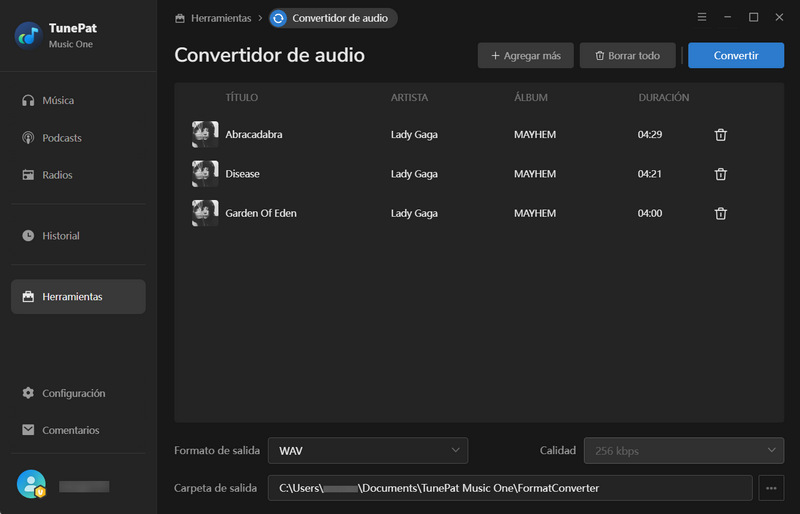Click the TÍTULO column header
This screenshot has height=514, width=800.
pyautogui.click(x=242, y=97)
